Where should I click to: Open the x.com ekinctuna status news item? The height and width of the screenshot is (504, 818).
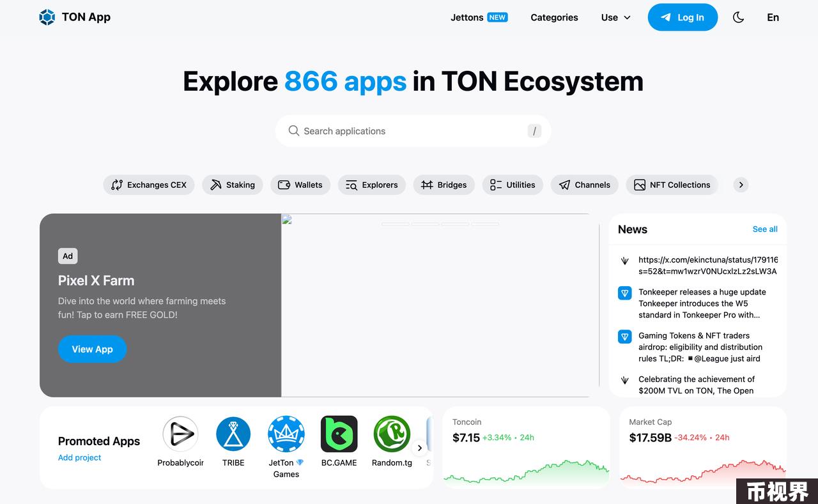[707, 266]
